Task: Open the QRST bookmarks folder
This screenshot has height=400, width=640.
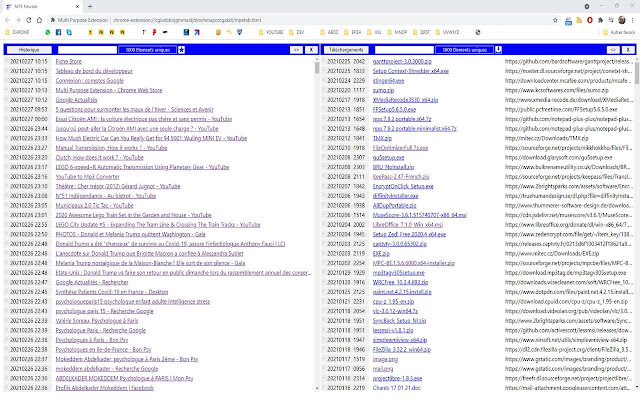Action: tap(422, 32)
